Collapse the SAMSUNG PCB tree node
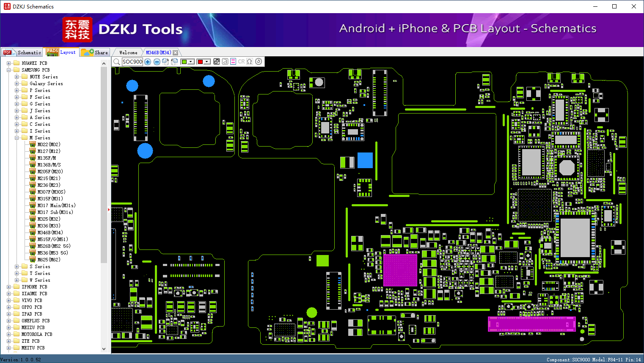This screenshot has width=644, height=363. [8, 70]
